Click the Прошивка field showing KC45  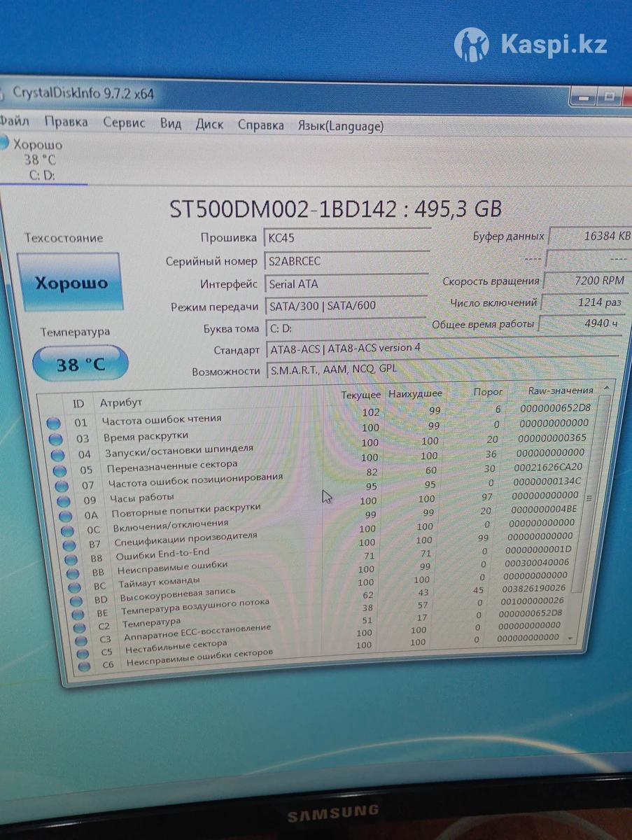(x=346, y=238)
